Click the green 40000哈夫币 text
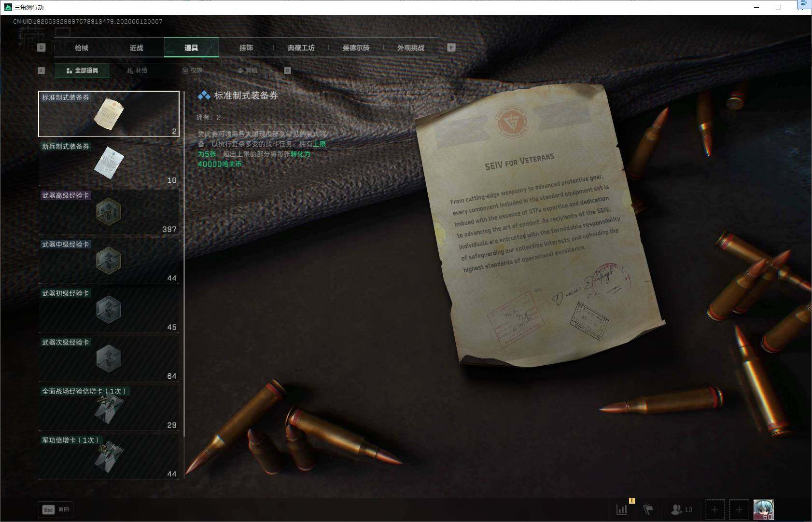Image resolution: width=812 pixels, height=522 pixels. click(x=220, y=164)
